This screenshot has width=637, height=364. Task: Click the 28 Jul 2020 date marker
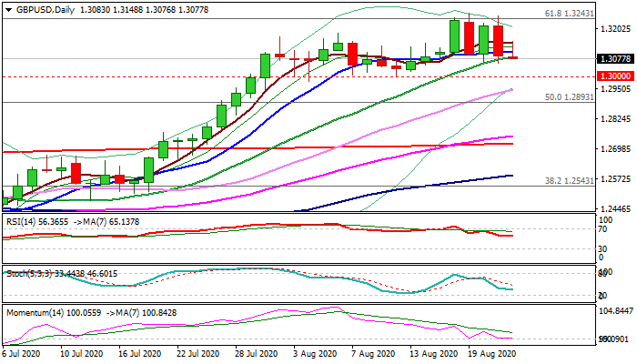point(257,354)
